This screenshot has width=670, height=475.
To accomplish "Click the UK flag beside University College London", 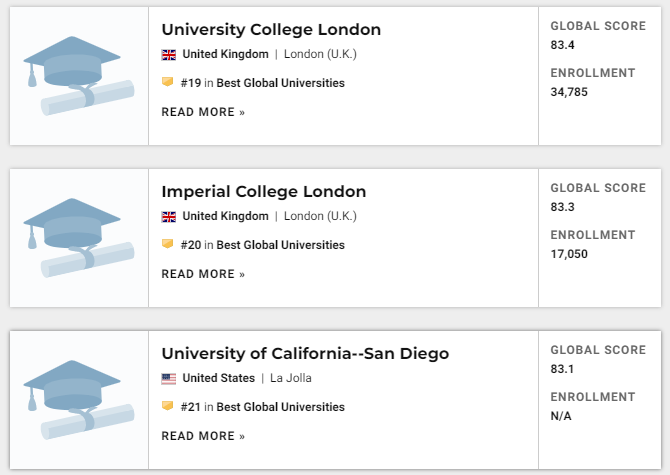I will click(x=169, y=55).
